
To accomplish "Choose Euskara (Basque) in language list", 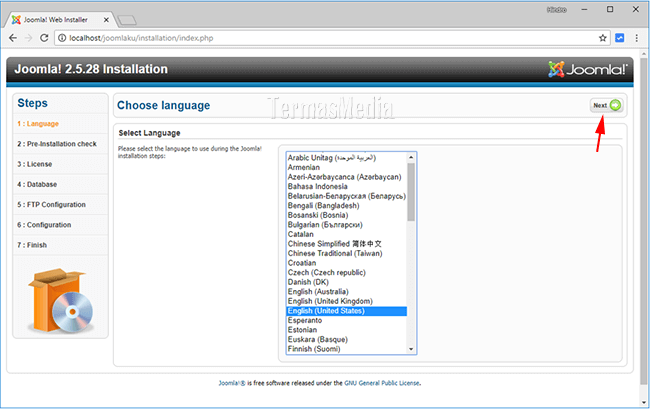I will pos(347,339).
